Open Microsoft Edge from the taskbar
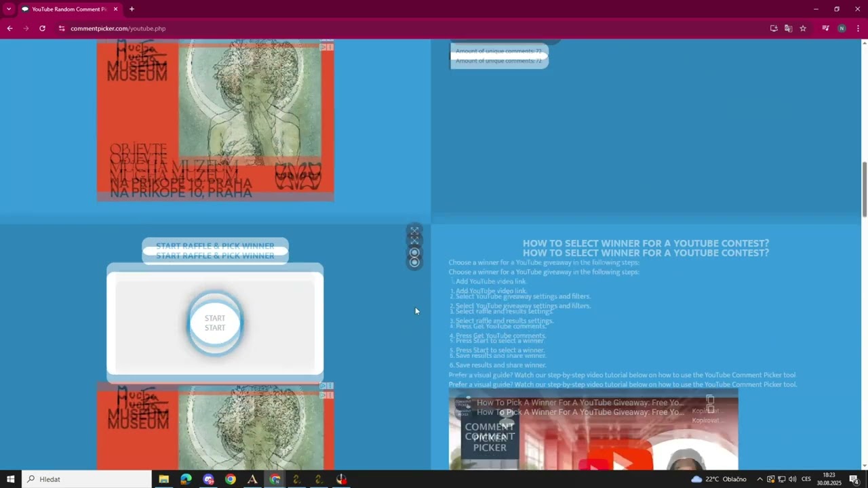Image resolution: width=868 pixels, height=488 pixels. (186, 479)
